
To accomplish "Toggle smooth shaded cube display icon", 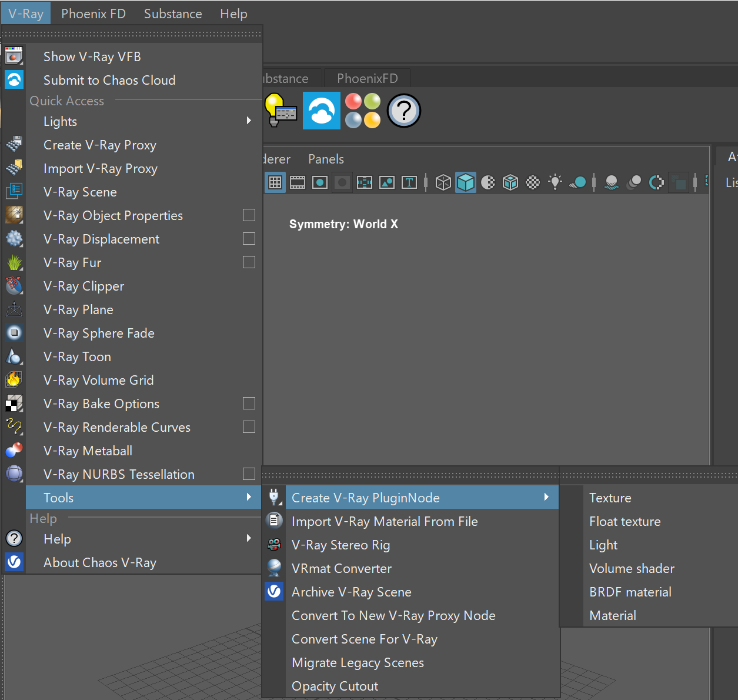I will 466,182.
